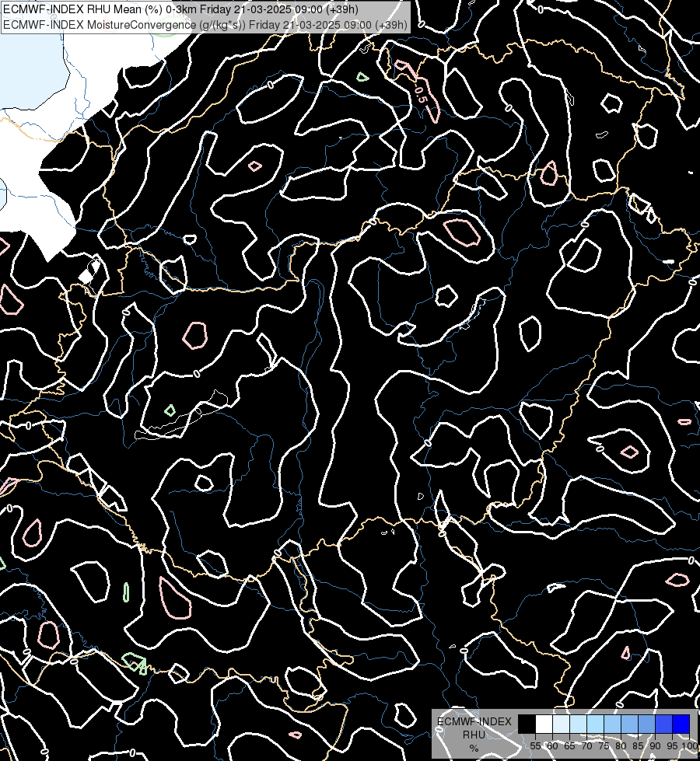The image size is (700, 761).
Task: Click the legend label 100
Action: (689, 746)
